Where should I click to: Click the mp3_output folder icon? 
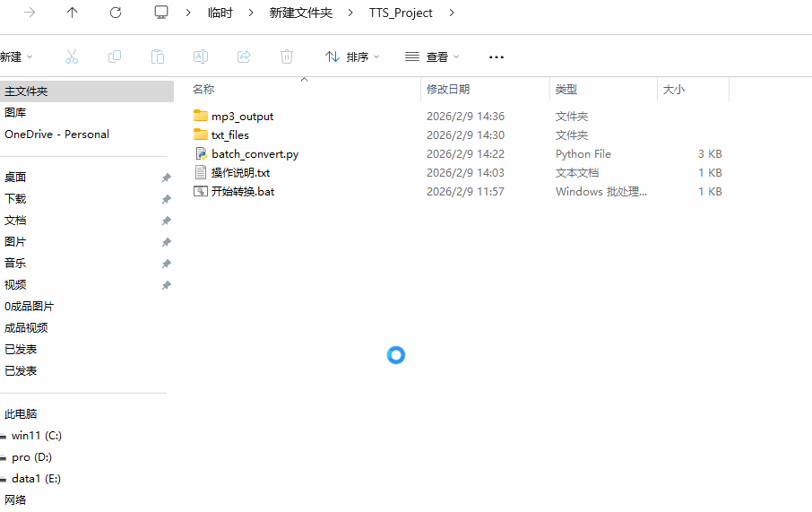coord(201,116)
